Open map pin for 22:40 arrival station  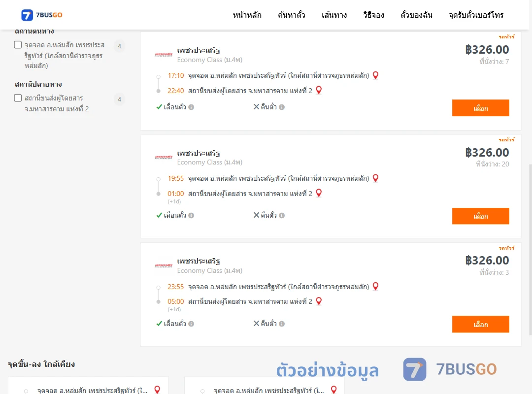tap(319, 90)
